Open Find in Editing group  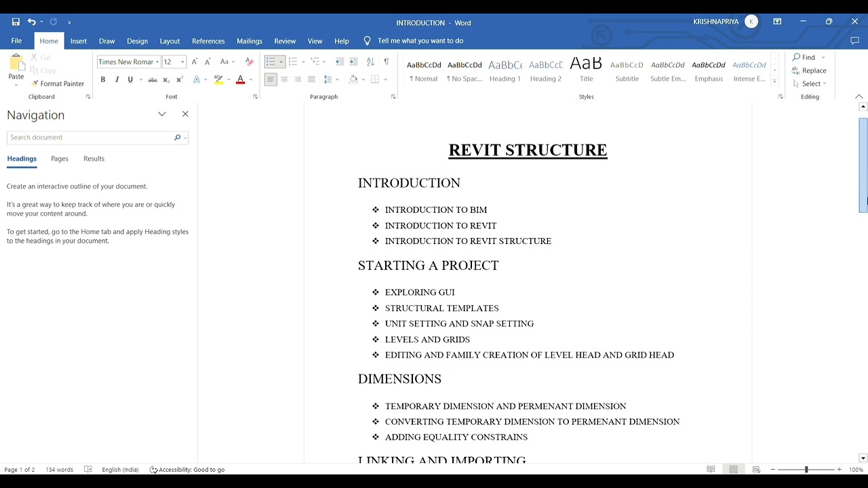pyautogui.click(x=804, y=57)
